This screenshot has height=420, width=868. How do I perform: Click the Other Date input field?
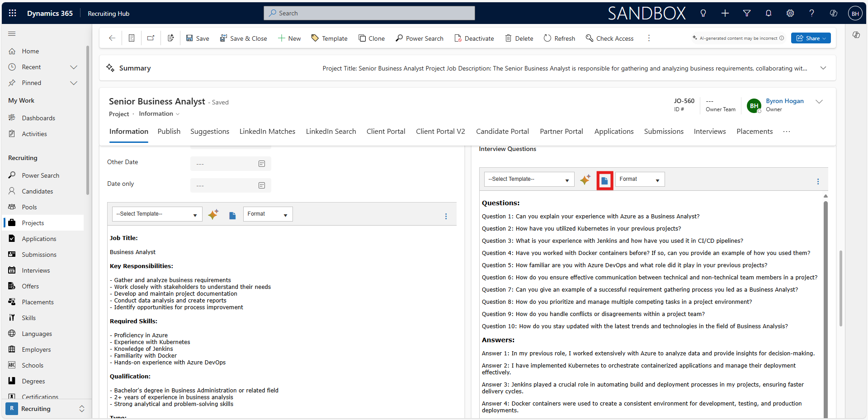tap(231, 164)
